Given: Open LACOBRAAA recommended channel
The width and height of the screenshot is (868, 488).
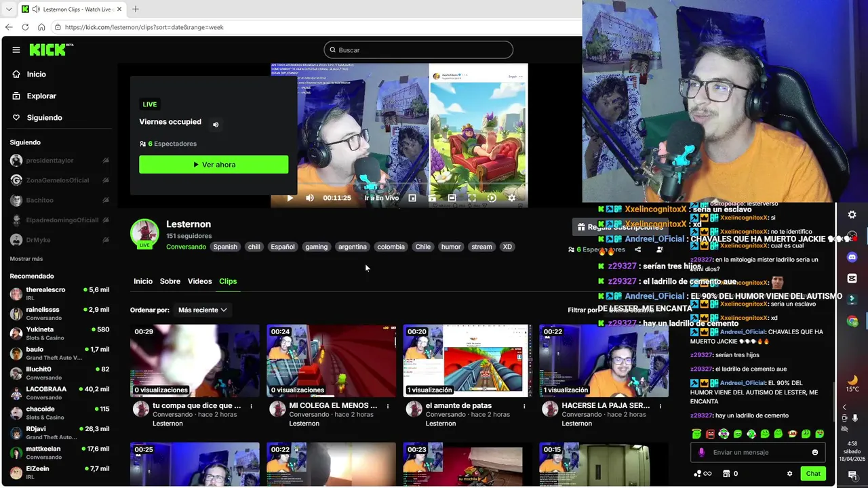Looking at the screenshot, I should coord(60,393).
